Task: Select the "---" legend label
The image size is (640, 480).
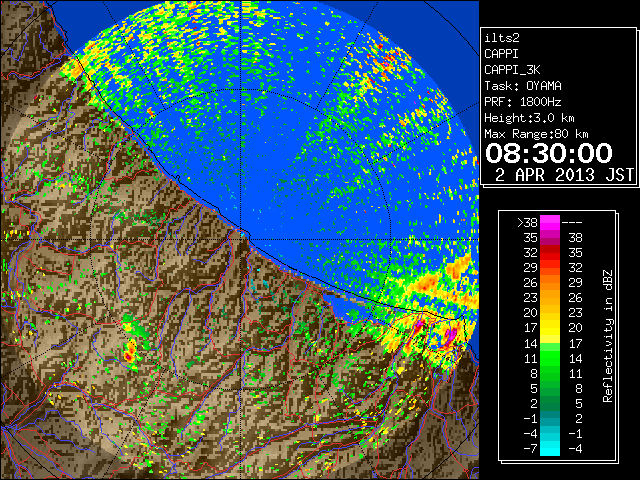Action: pyautogui.click(x=572, y=223)
